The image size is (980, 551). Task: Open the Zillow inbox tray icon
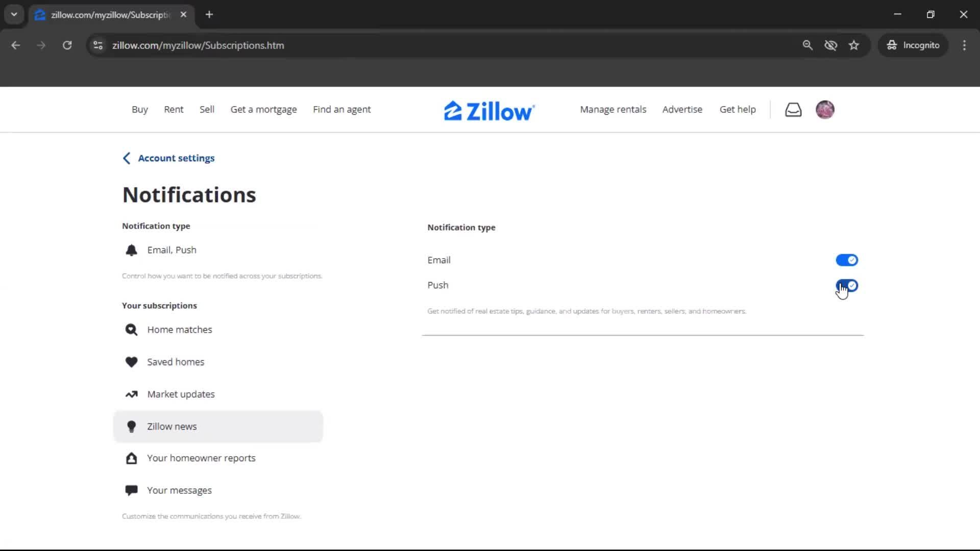(x=793, y=110)
